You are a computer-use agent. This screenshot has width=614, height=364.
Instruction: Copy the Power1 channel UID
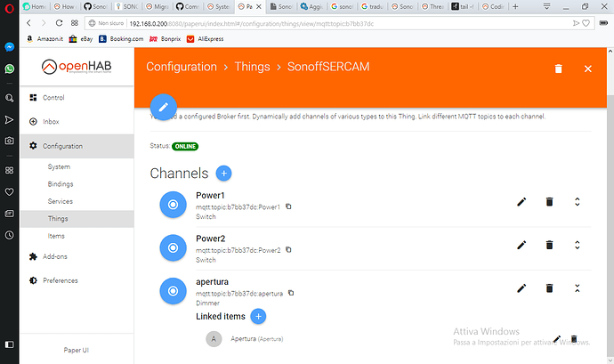(288, 206)
